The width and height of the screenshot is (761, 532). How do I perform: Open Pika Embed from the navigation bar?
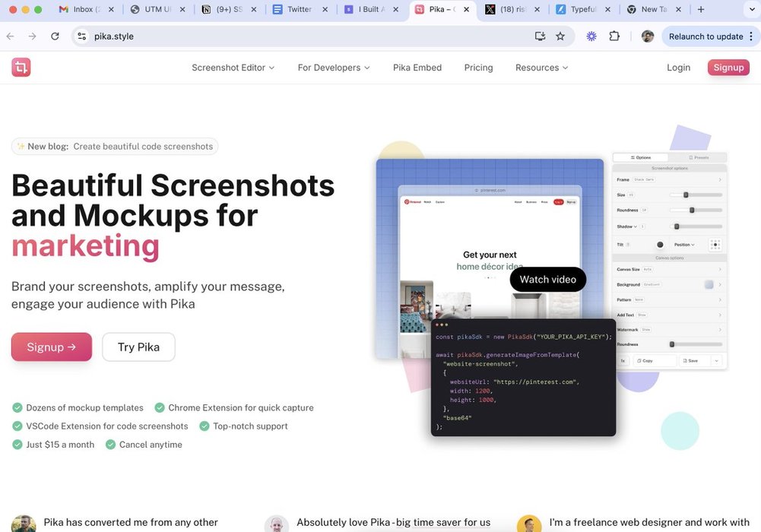pos(417,68)
